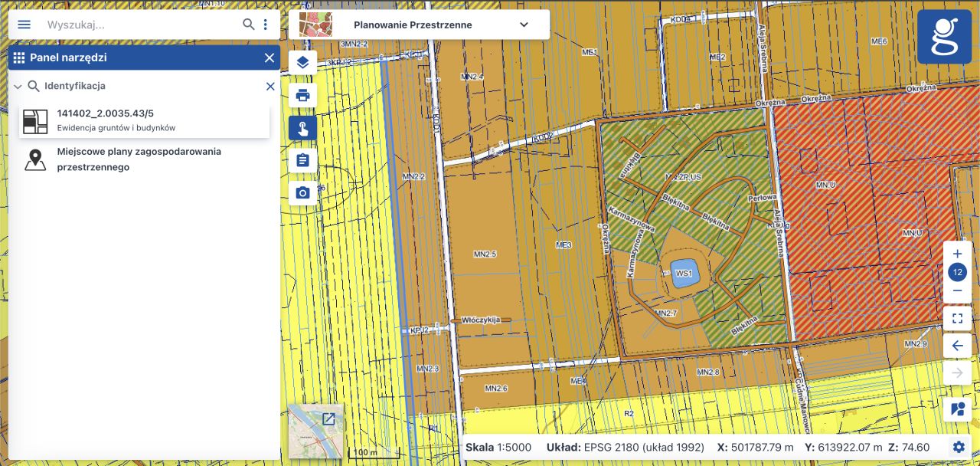Image resolution: width=980 pixels, height=466 pixels.
Task: Open the print tool button
Action: tap(302, 95)
